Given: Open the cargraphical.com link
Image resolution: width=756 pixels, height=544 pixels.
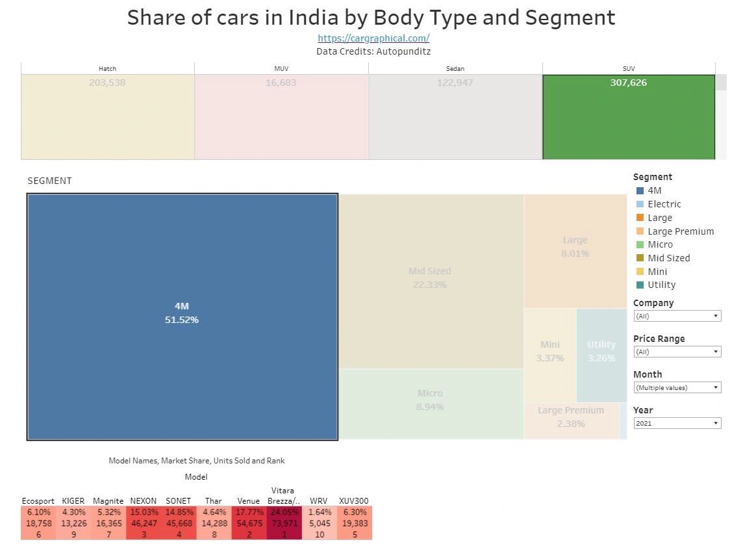Looking at the screenshot, I should pos(373,38).
